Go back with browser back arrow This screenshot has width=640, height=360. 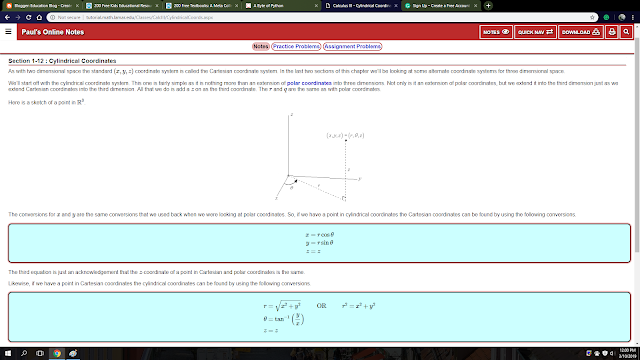pyautogui.click(x=7, y=18)
